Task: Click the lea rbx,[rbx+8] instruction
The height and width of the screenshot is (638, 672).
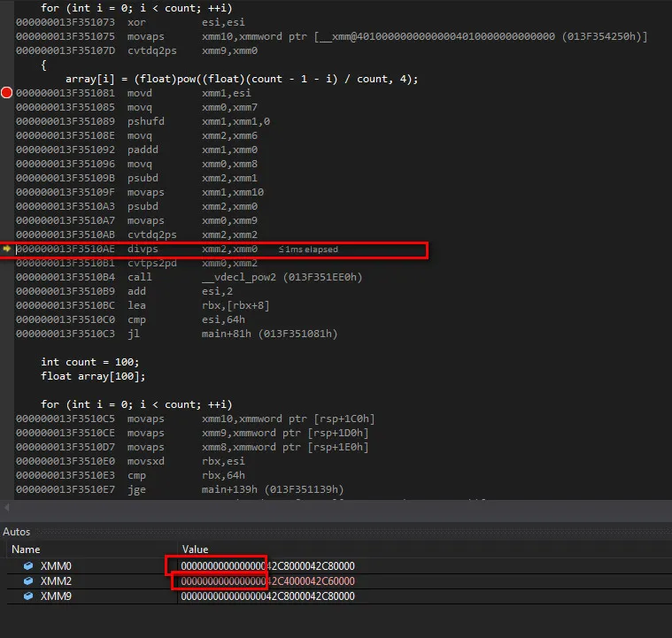Action: pyautogui.click(x=143, y=305)
